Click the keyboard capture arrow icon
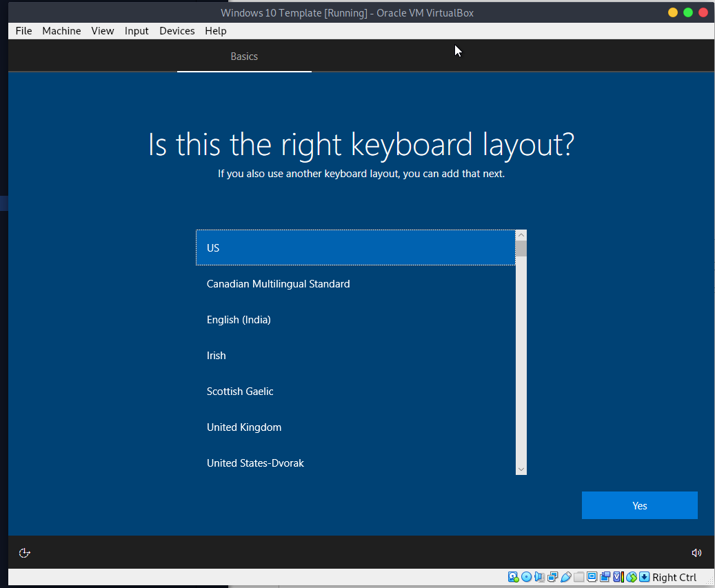Screen dimensions: 715x588 pos(644,577)
